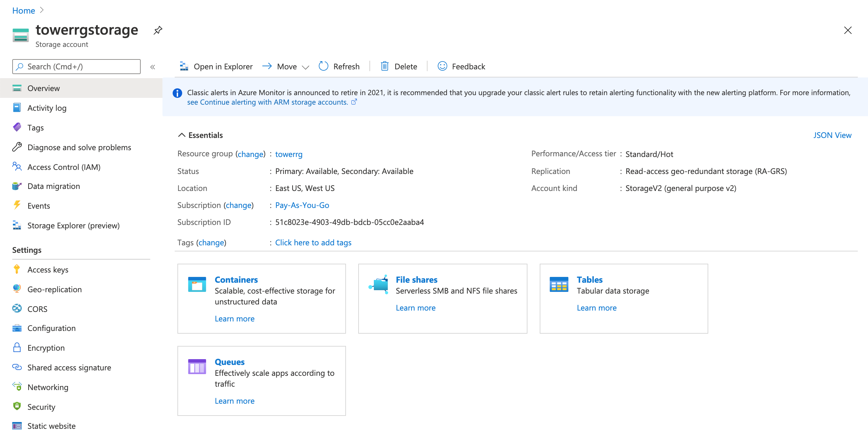Image resolution: width=868 pixels, height=439 pixels.
Task: Collapse the Essentials section
Action: tap(182, 135)
